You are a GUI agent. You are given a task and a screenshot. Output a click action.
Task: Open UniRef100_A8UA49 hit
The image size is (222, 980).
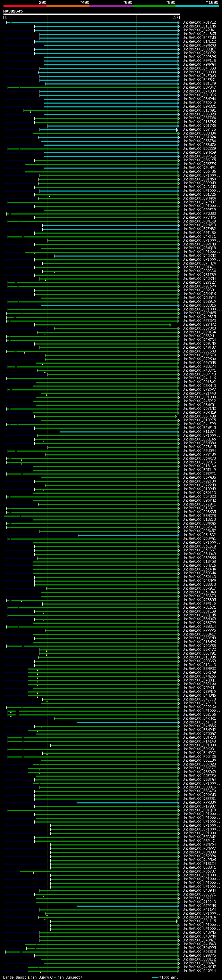pos(199,554)
